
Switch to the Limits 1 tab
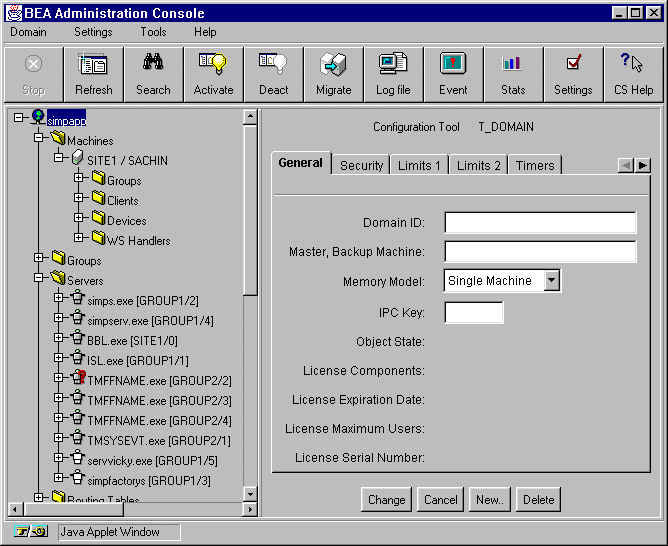tap(419, 165)
